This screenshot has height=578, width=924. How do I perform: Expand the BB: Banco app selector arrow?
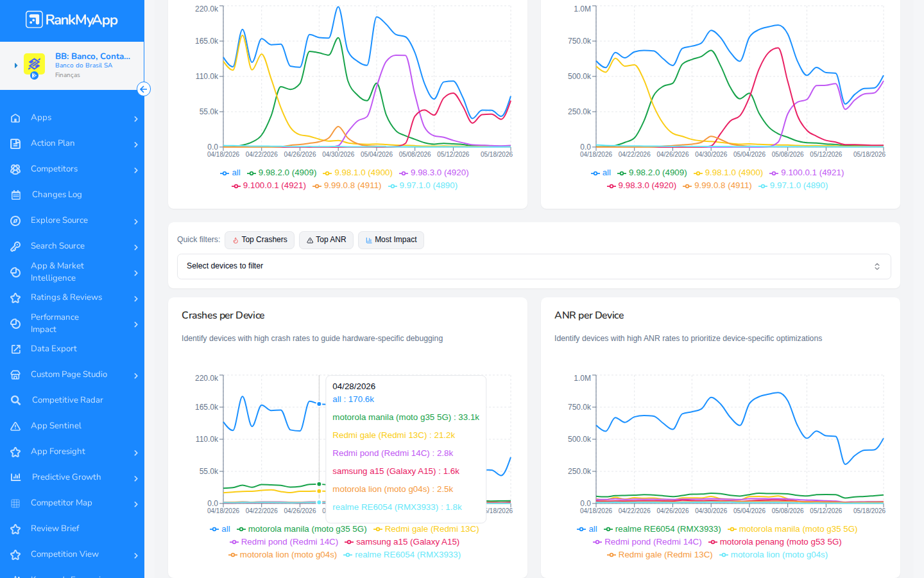[x=16, y=66]
